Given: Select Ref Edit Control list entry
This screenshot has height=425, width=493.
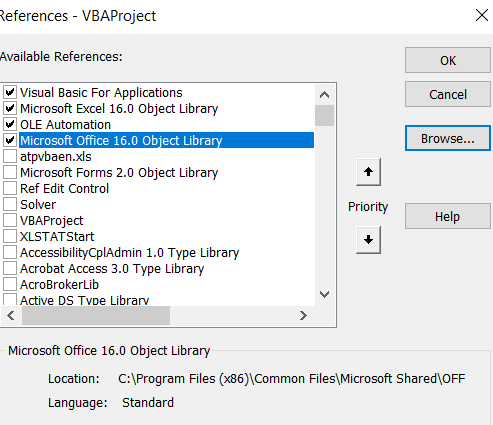Looking at the screenshot, I should 65,189.
